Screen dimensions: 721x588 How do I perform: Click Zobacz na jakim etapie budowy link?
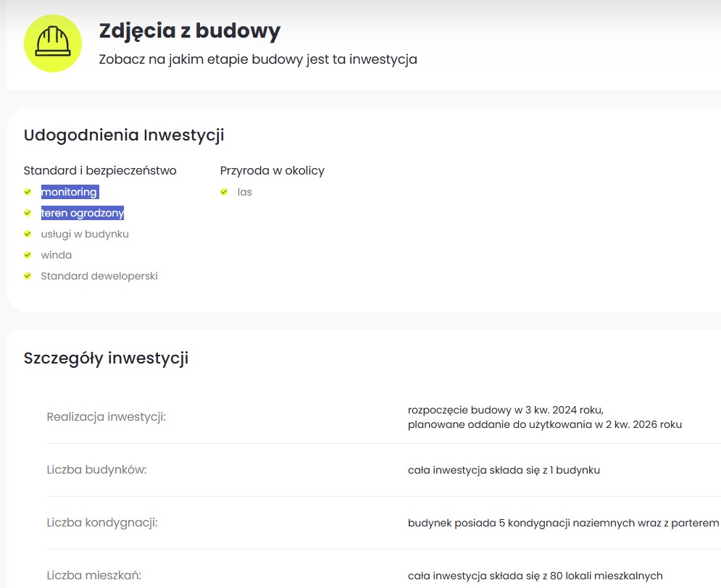(256, 61)
